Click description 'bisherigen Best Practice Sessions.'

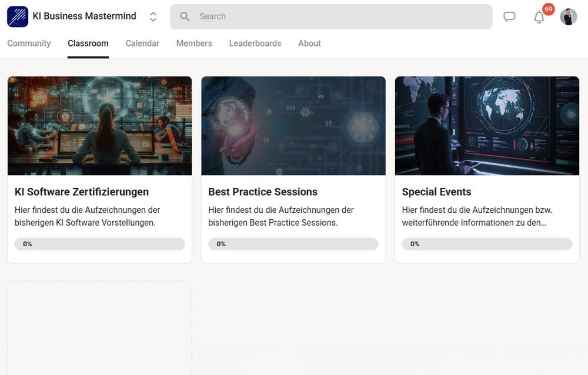(x=273, y=223)
